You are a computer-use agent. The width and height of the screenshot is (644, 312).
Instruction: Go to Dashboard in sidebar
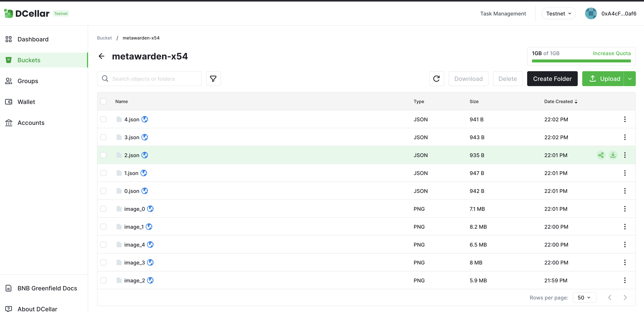click(x=33, y=39)
